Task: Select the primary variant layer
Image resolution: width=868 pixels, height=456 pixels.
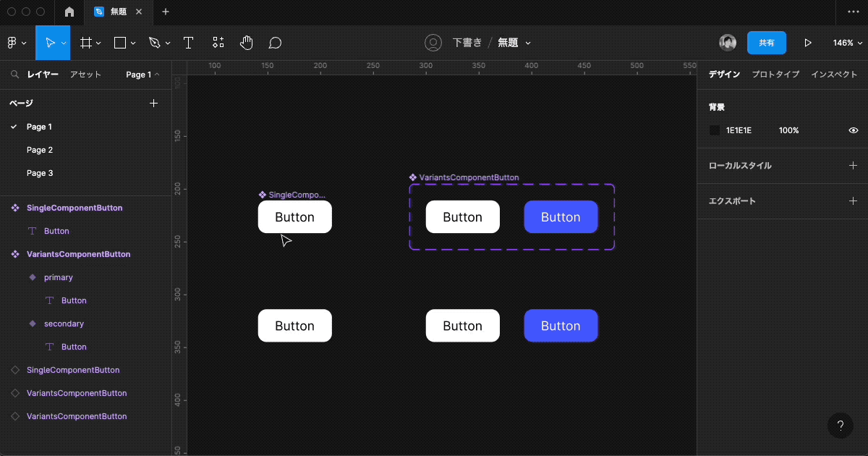Action: [58, 277]
